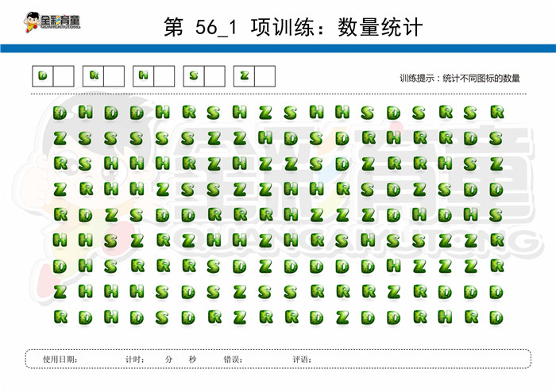The height and width of the screenshot is (392, 556).
Task: Select the empty count box beside legend R
Action: tap(114, 76)
